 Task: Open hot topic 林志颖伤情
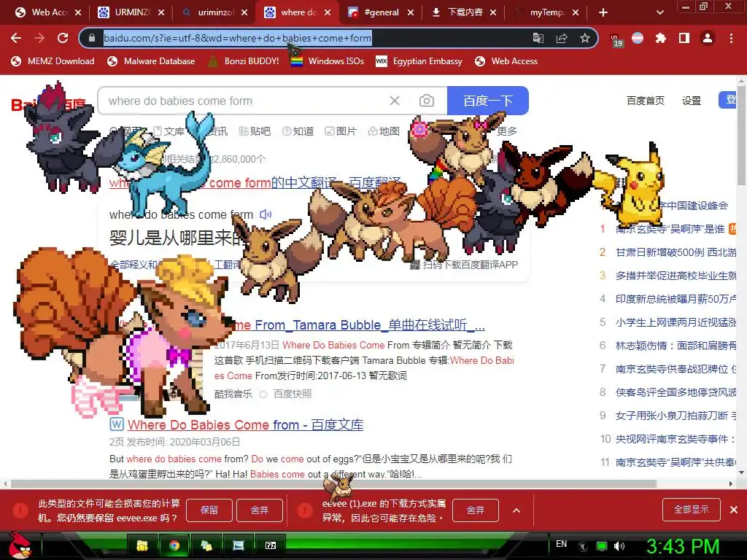tap(676, 345)
